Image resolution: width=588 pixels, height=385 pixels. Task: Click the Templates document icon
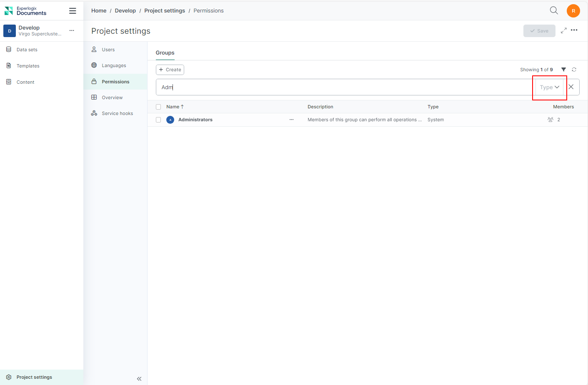tap(9, 65)
